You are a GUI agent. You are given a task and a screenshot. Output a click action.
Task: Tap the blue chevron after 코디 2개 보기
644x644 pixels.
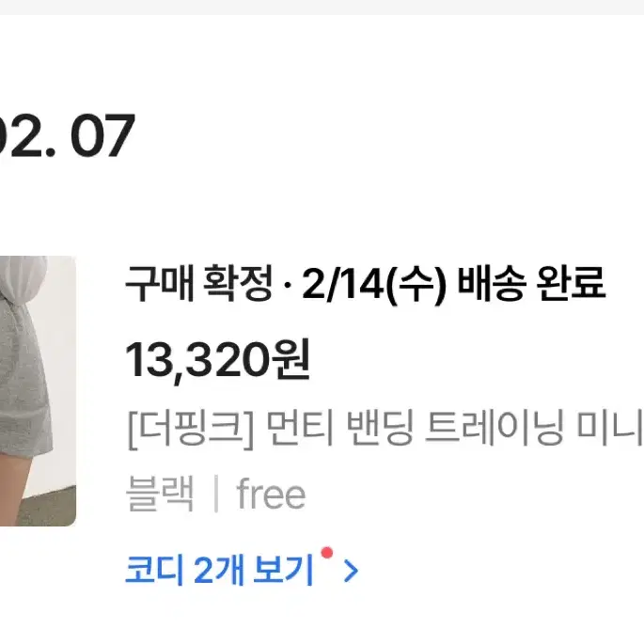[351, 571]
